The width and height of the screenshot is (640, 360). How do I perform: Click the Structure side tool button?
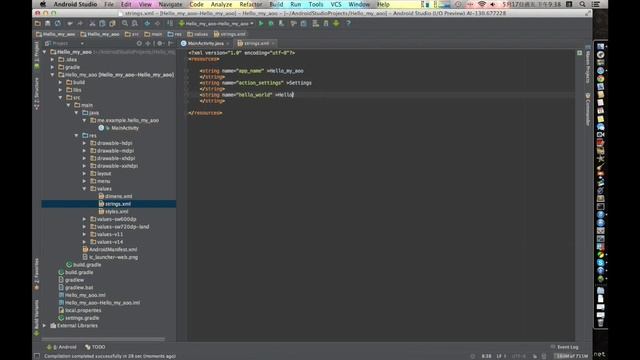coord(37,94)
